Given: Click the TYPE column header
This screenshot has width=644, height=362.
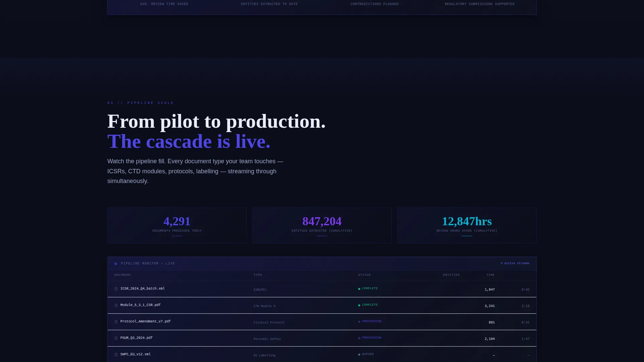Looking at the screenshot, I should coord(258,275).
